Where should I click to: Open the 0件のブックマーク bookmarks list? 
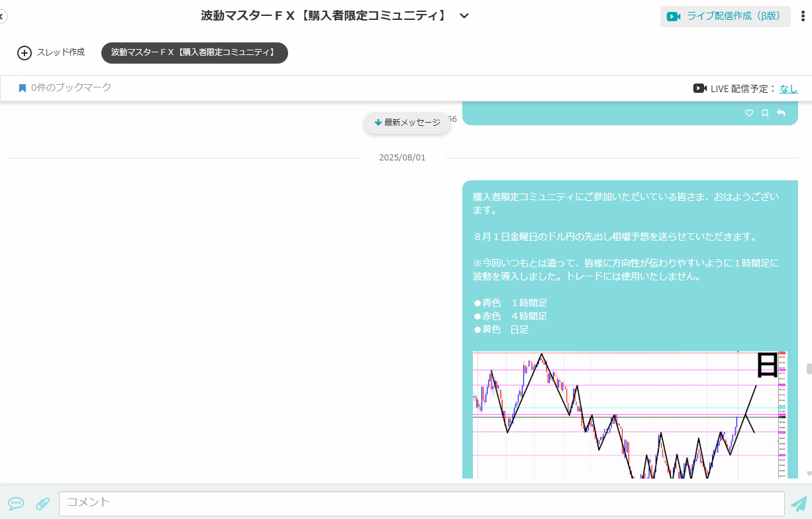[x=65, y=87]
